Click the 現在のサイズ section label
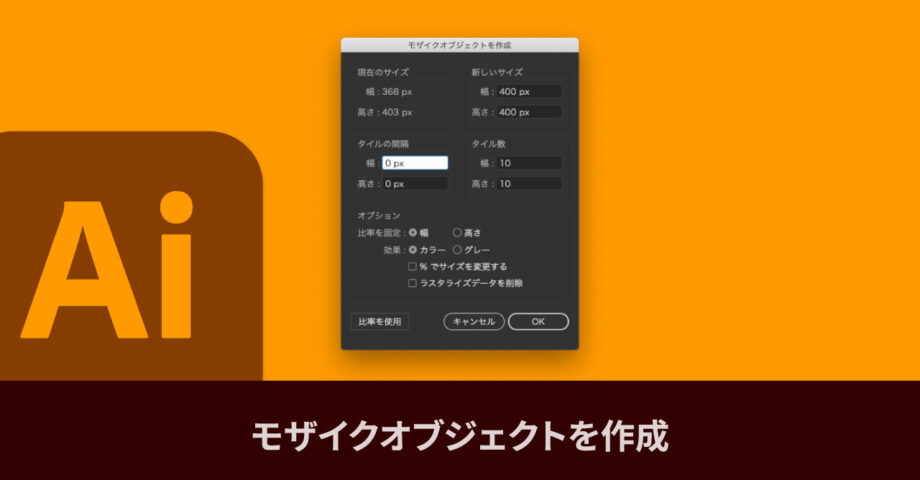The height and width of the screenshot is (480, 920). (383, 72)
